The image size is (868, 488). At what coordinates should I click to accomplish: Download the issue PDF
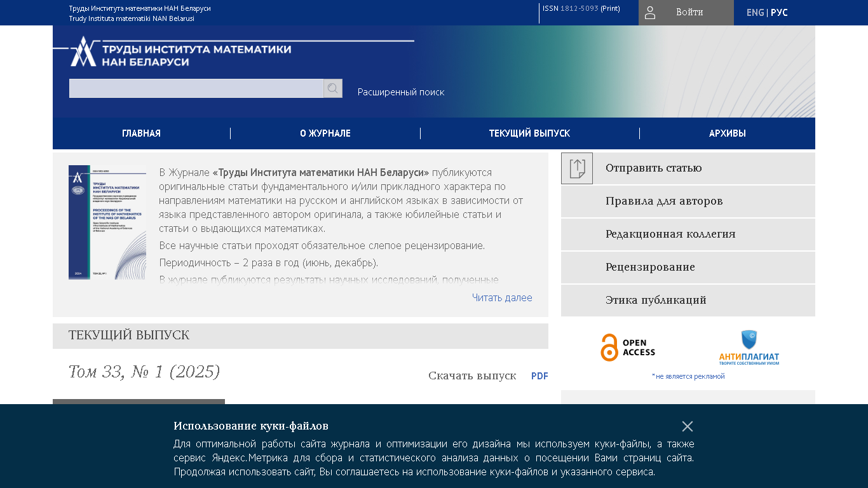pos(539,376)
